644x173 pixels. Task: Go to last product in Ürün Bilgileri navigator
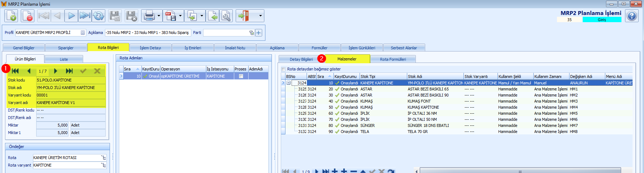[69, 71]
